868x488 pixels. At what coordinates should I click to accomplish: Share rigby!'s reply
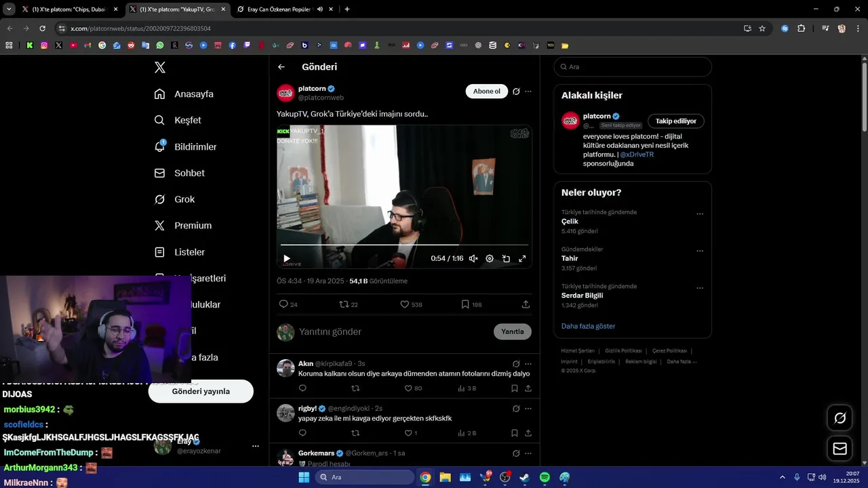(x=528, y=433)
